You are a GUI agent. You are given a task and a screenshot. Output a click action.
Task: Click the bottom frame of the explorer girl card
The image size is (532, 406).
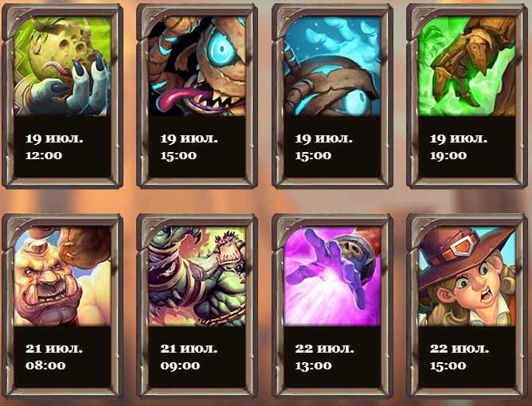pos(467,393)
